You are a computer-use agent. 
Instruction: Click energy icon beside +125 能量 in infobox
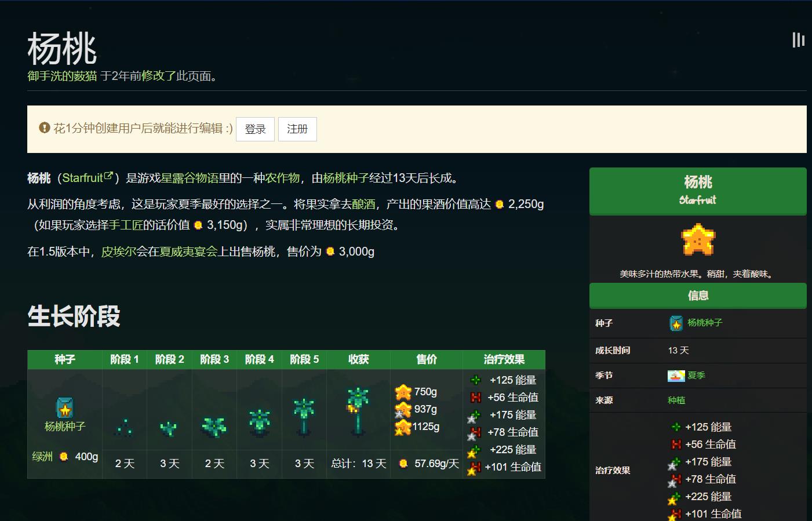pos(676,427)
